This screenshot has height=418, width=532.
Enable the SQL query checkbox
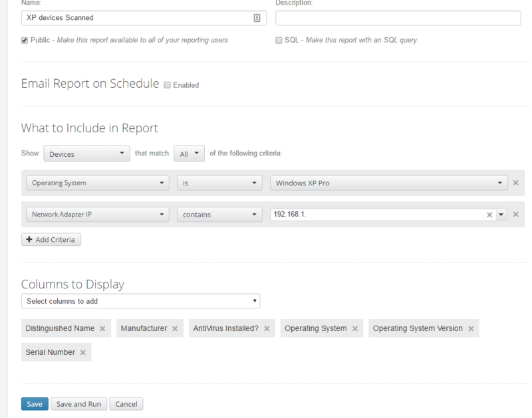pyautogui.click(x=279, y=40)
